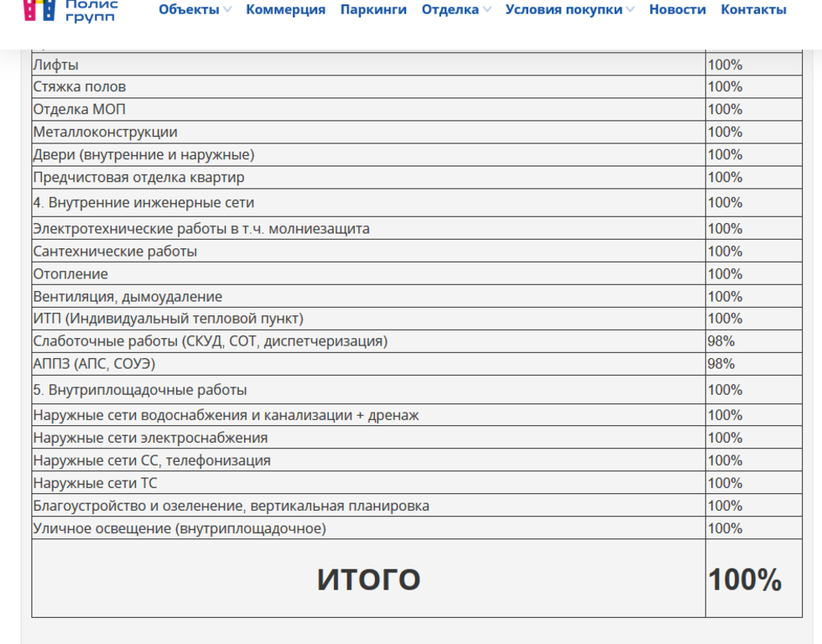
Task: Select heading '4. Внутренние инженерные сети'
Action: (143, 202)
